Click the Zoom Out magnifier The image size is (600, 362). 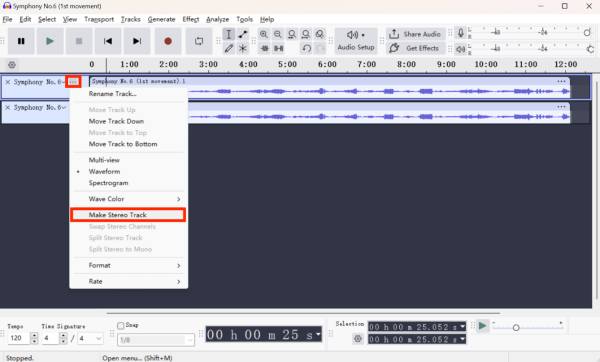pyautogui.click(x=278, y=34)
